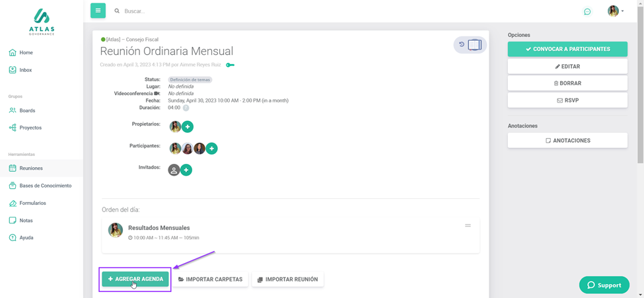Open the user profile avatar dropdown
This screenshot has width=644, height=298.
coord(615,11)
